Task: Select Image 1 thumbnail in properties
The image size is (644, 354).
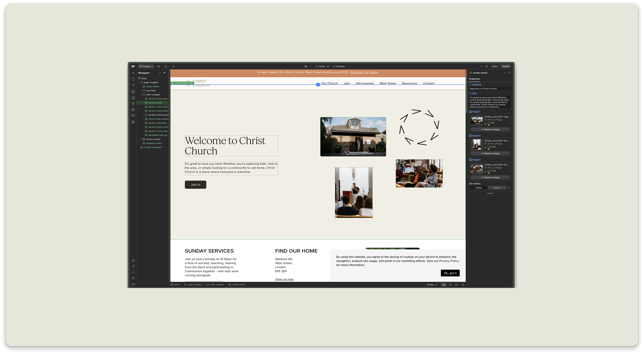Action: tap(477, 121)
